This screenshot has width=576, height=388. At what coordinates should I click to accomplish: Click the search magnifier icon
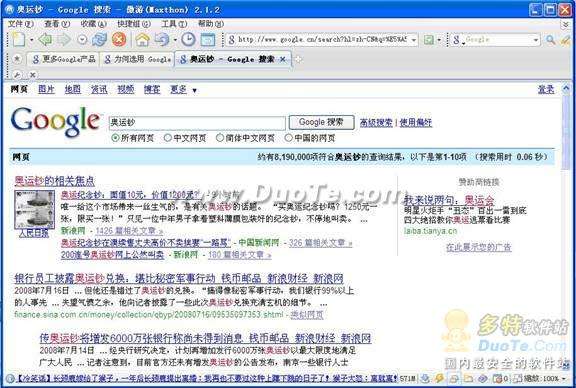550,39
